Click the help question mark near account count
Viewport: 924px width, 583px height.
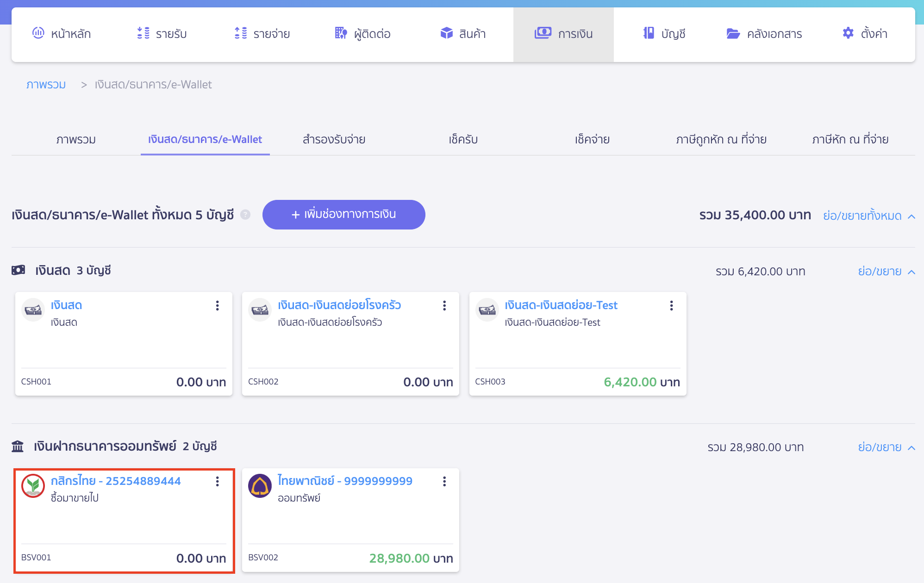[245, 215]
